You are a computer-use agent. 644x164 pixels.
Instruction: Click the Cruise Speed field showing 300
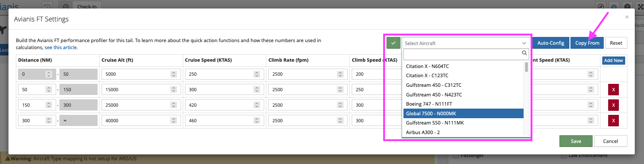tap(225, 89)
